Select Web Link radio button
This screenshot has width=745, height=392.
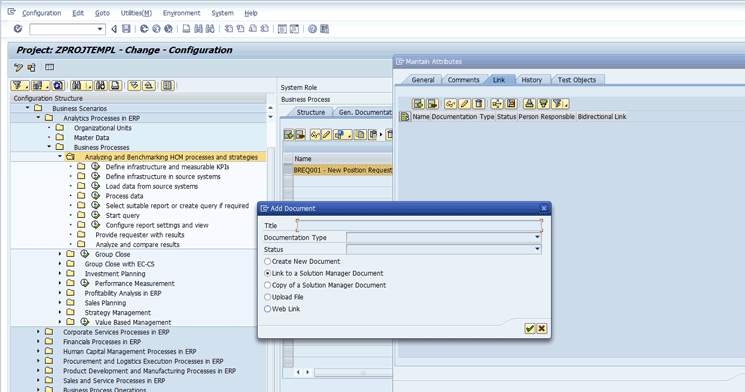267,309
